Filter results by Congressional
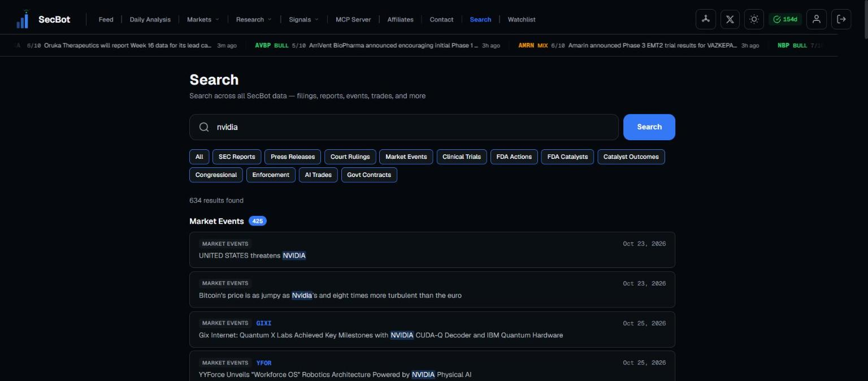Image resolution: width=868 pixels, height=381 pixels. [216, 175]
